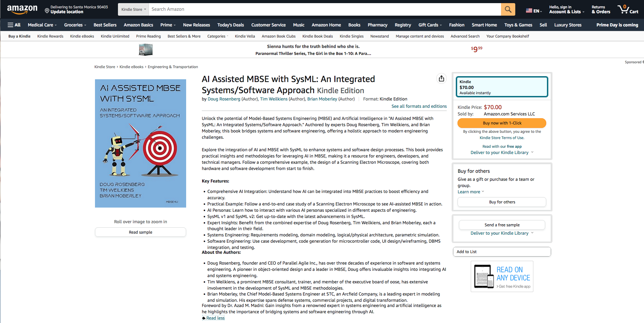Click Send a free sample
Viewport: 644px width, 323px height.
pos(502,225)
